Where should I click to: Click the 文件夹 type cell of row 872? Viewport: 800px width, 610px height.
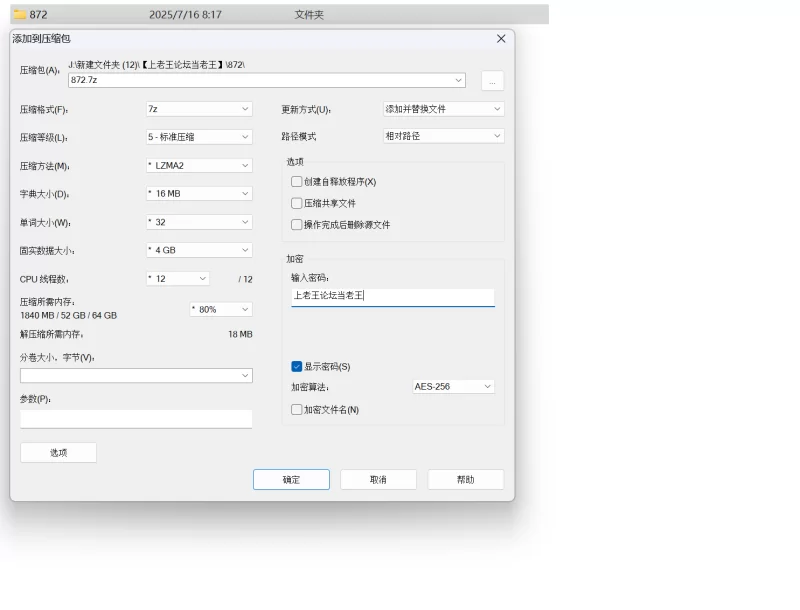click(x=309, y=15)
